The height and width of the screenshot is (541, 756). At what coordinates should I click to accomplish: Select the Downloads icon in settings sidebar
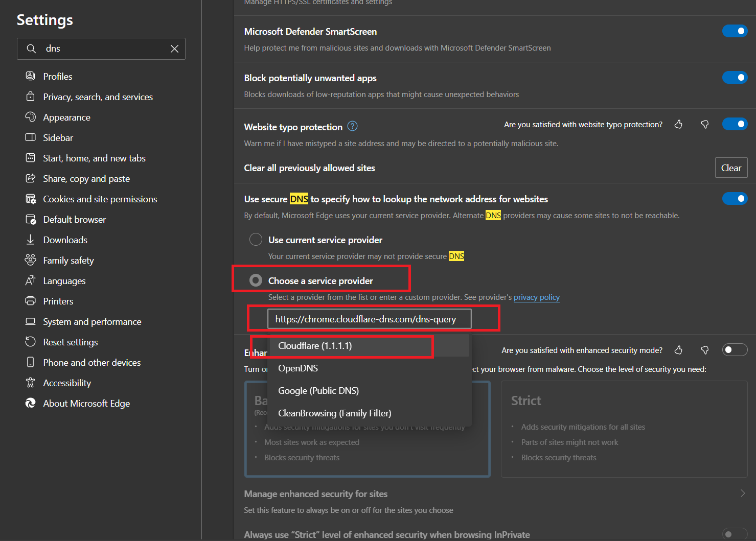[x=31, y=240]
